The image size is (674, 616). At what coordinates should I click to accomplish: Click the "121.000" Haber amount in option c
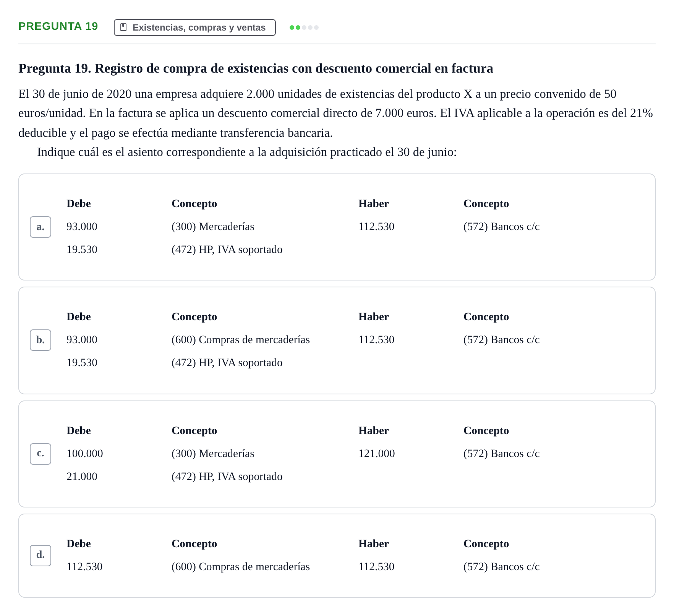[377, 454]
